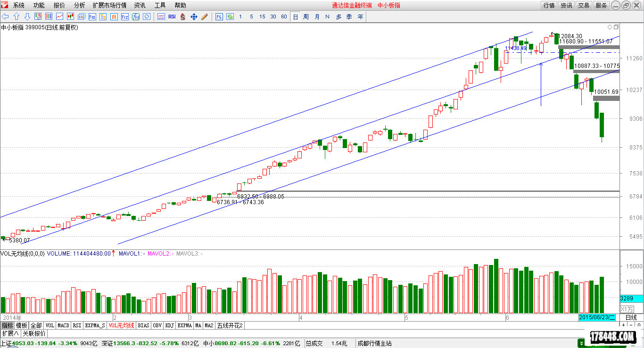
Task: Select the 周 weekly period
Action: click(x=306, y=17)
